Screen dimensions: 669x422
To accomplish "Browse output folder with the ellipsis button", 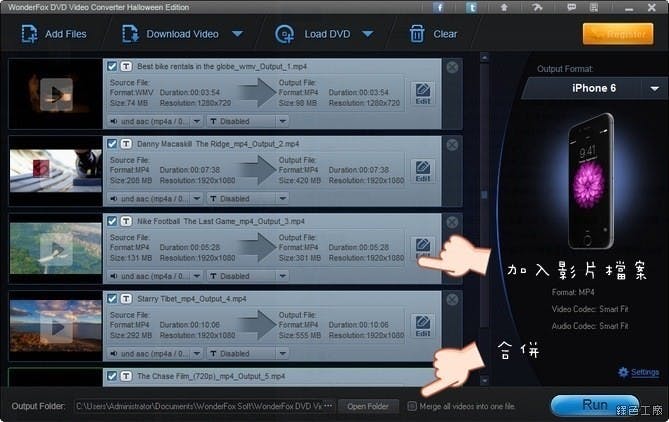I will click(x=329, y=406).
